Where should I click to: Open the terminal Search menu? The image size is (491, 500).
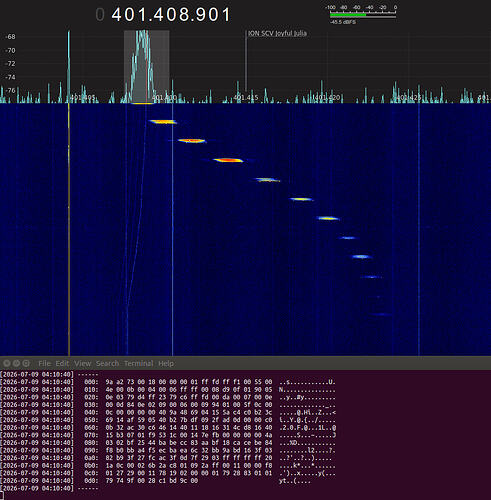click(107, 363)
